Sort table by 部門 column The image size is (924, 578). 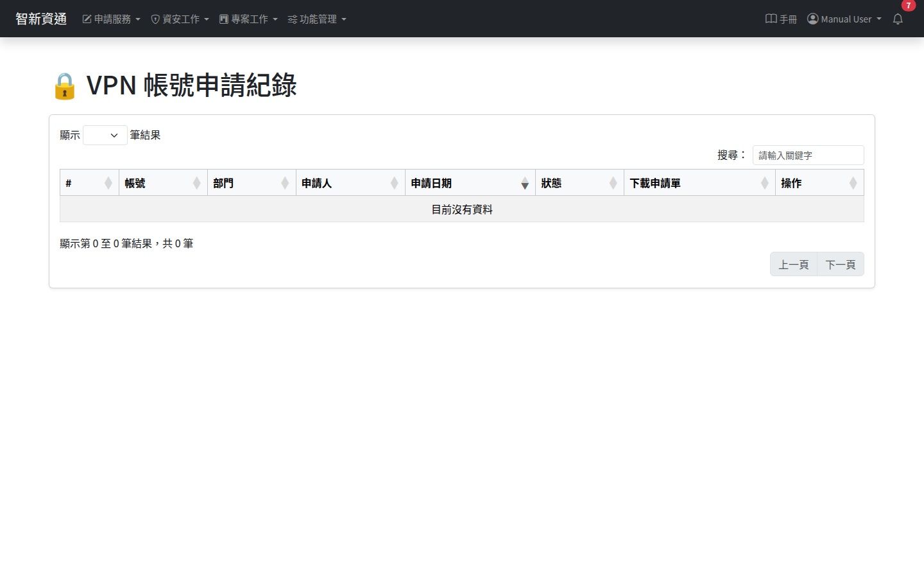click(x=252, y=183)
